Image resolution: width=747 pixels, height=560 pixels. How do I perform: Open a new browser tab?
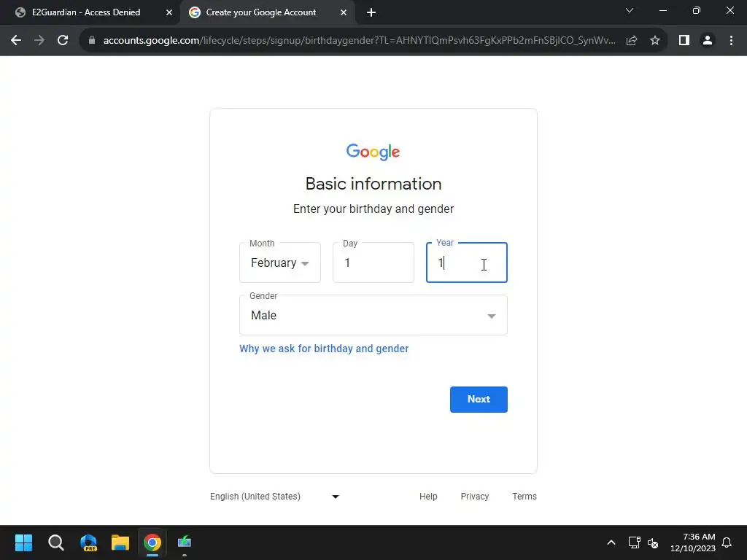pos(371,12)
